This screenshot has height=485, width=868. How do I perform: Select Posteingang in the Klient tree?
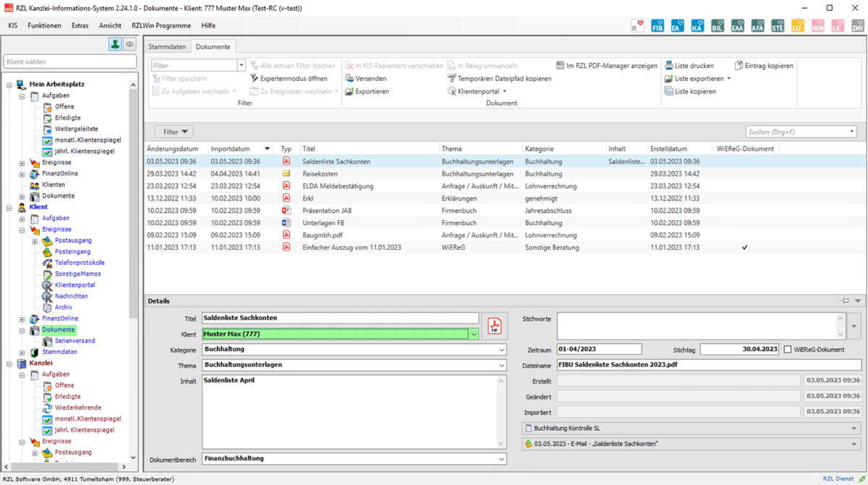point(73,251)
